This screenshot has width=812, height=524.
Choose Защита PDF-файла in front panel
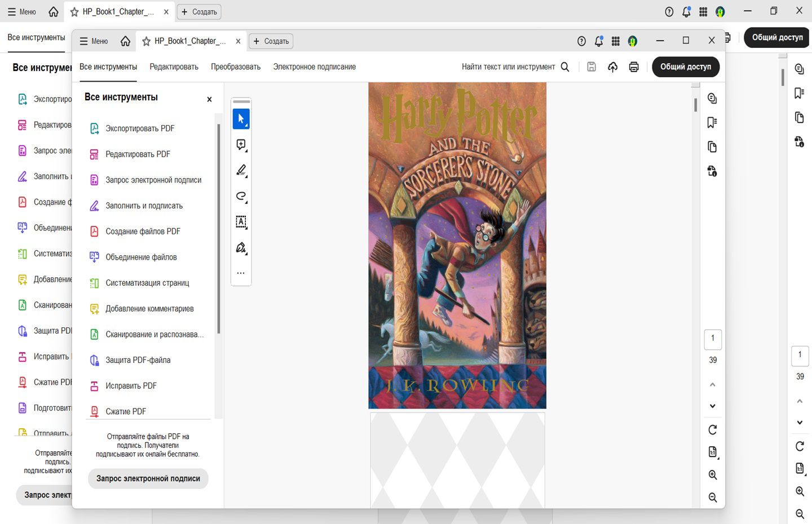click(138, 360)
